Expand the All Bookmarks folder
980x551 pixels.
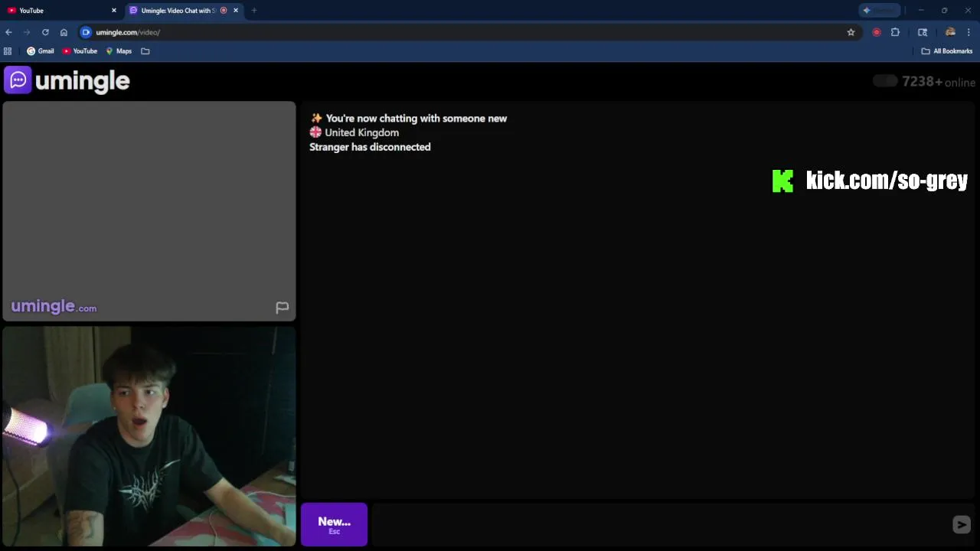point(947,51)
